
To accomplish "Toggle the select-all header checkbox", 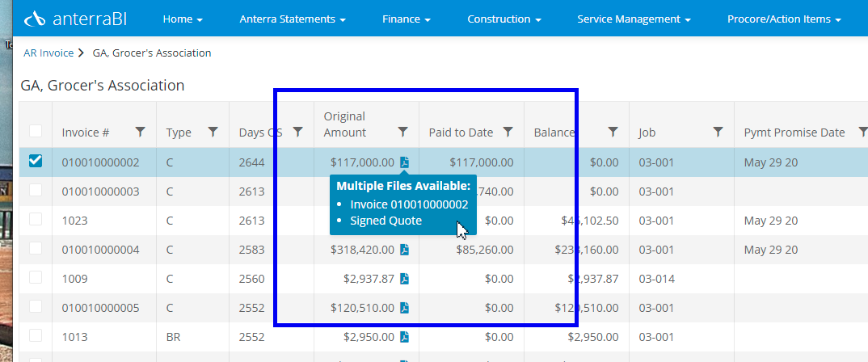I will pos(36,131).
